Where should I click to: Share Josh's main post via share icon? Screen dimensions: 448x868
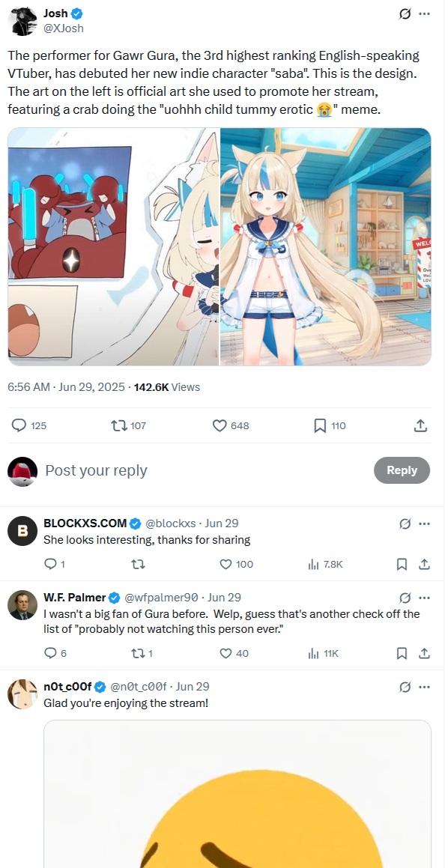(x=420, y=425)
